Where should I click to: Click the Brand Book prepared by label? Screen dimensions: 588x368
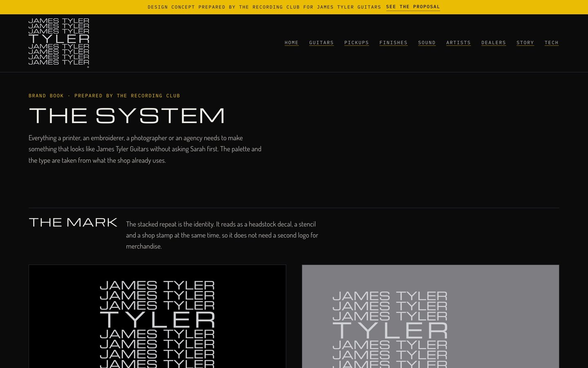pos(104,96)
